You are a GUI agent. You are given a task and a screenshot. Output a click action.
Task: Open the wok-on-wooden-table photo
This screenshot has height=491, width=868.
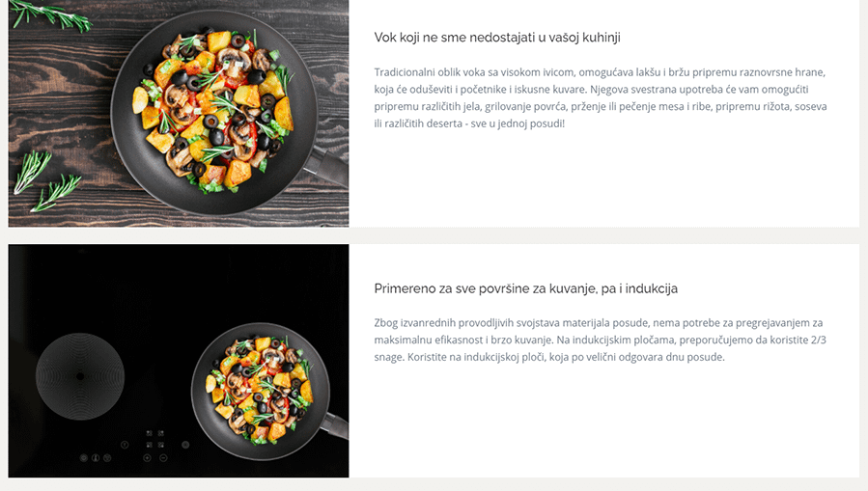tap(179, 114)
